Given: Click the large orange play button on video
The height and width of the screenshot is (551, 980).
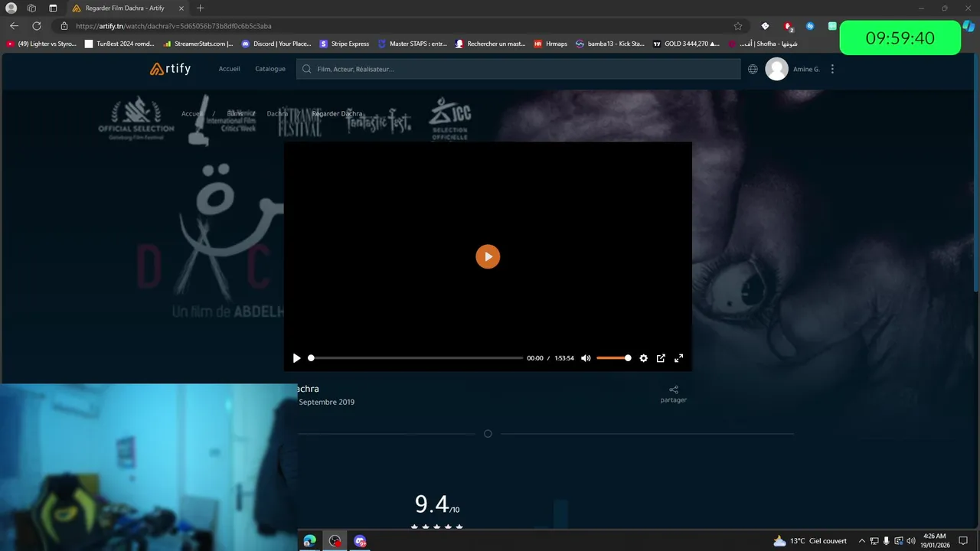Looking at the screenshot, I should tap(488, 256).
